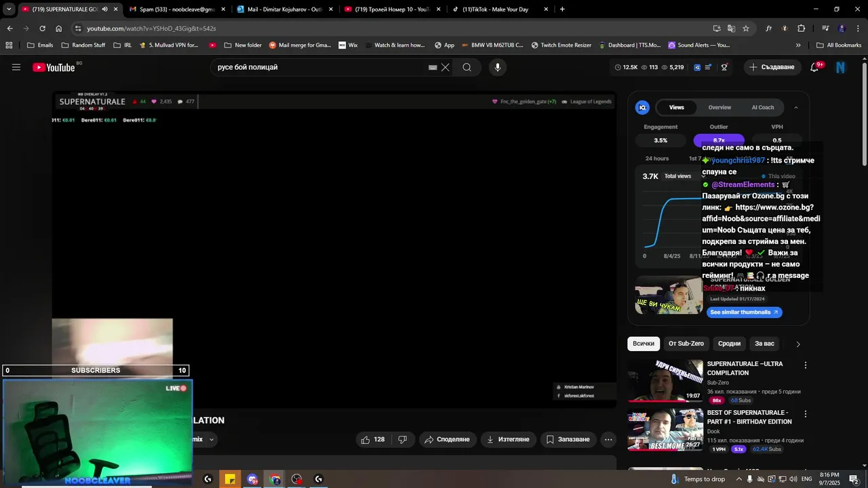Image resolution: width=868 pixels, height=488 pixels.
Task: Dislike the video with thumbs down
Action: pos(402,439)
